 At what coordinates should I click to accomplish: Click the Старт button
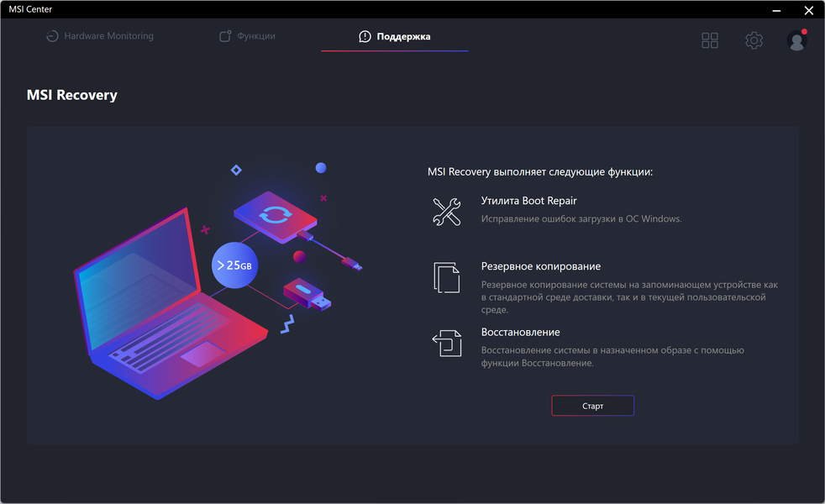pos(592,406)
